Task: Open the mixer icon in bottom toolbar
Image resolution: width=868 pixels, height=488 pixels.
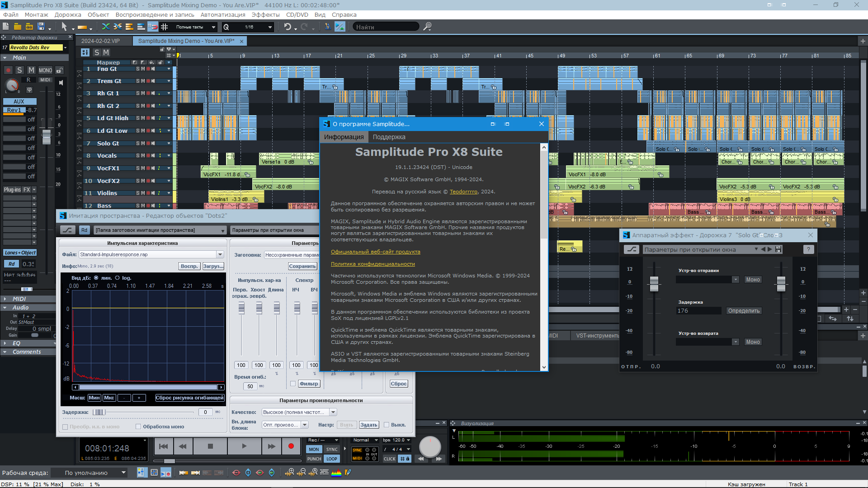Action: click(154, 473)
